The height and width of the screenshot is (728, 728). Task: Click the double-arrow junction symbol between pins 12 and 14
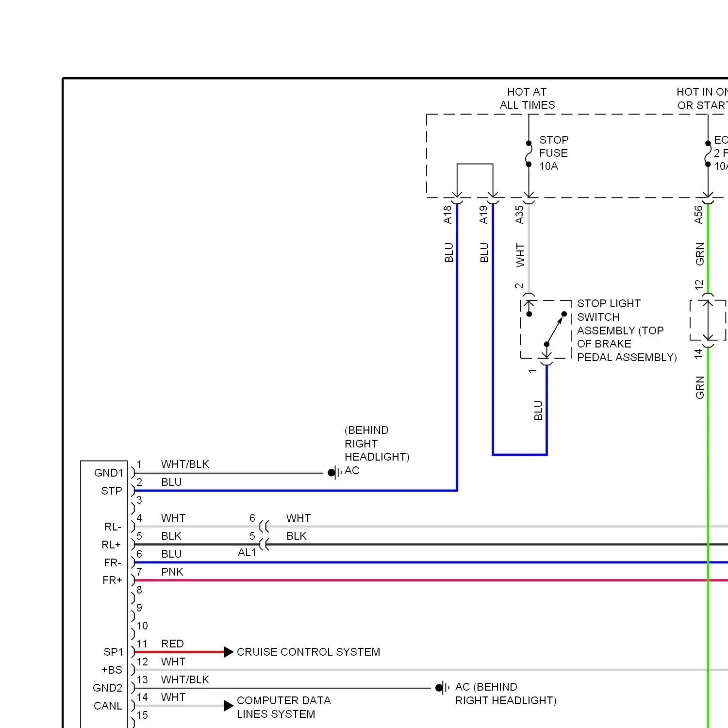(x=708, y=320)
